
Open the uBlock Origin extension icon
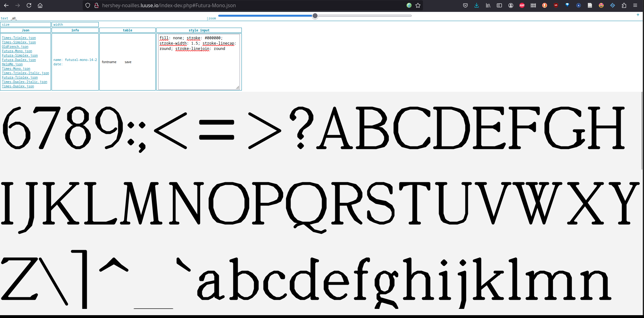coord(556,5)
